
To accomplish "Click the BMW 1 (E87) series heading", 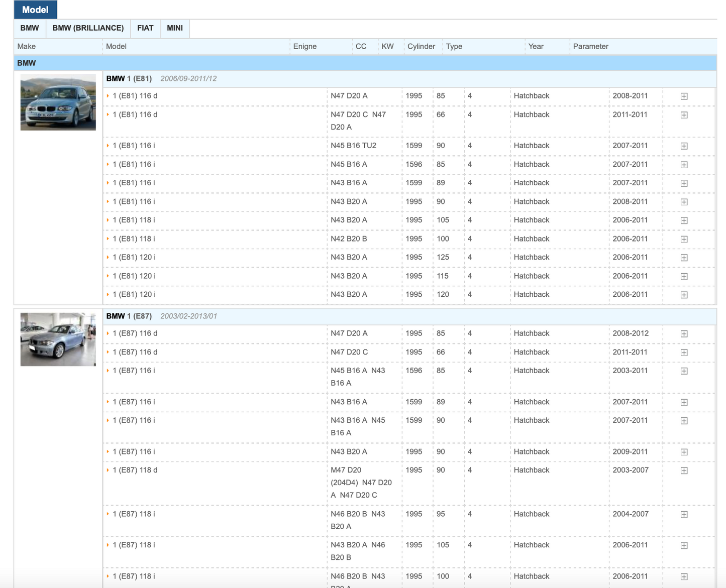I will tap(129, 316).
